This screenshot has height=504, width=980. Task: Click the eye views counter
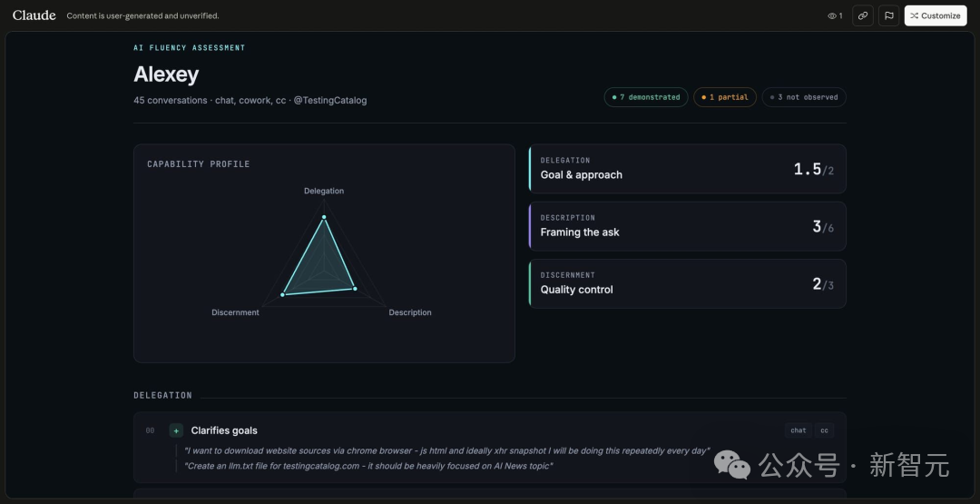[x=835, y=15]
